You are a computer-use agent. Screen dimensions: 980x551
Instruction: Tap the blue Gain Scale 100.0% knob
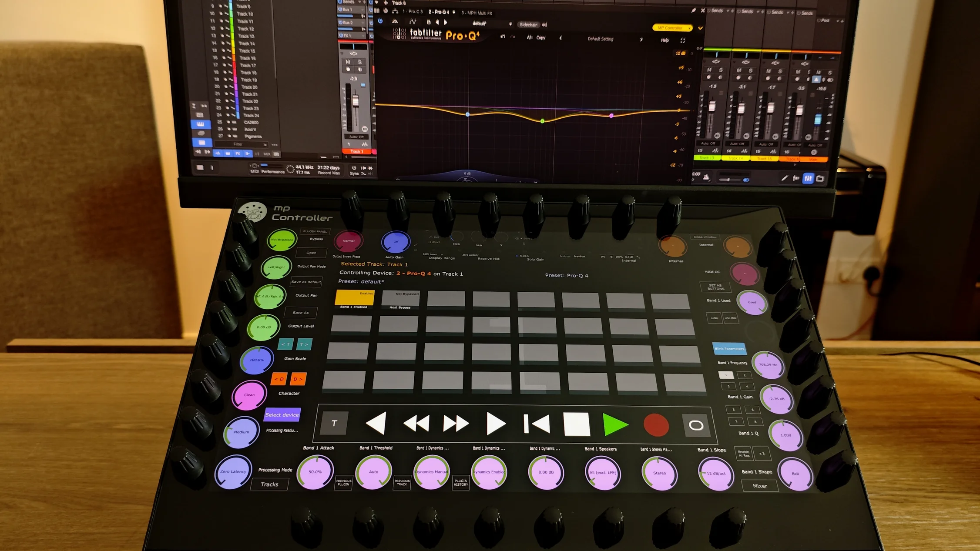[x=257, y=360]
